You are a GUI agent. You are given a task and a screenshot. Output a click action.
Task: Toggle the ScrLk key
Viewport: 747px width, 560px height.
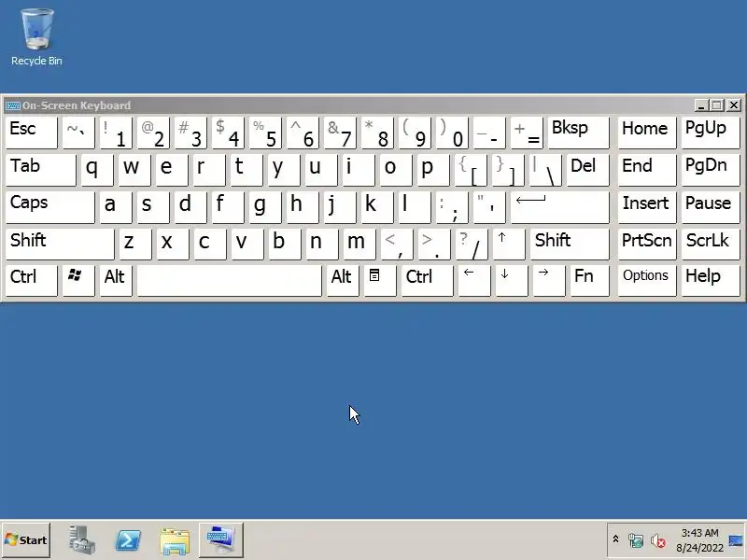pyautogui.click(x=711, y=244)
